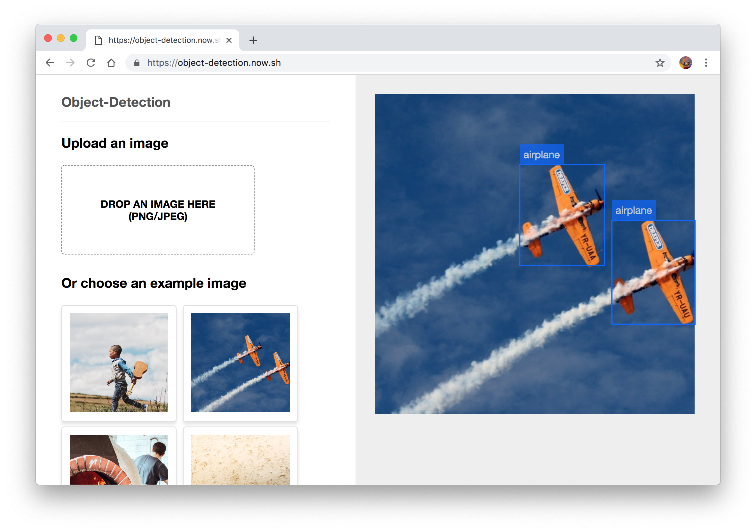The height and width of the screenshot is (532, 756).
Task: Close the object-detection tab
Action: pos(229,40)
